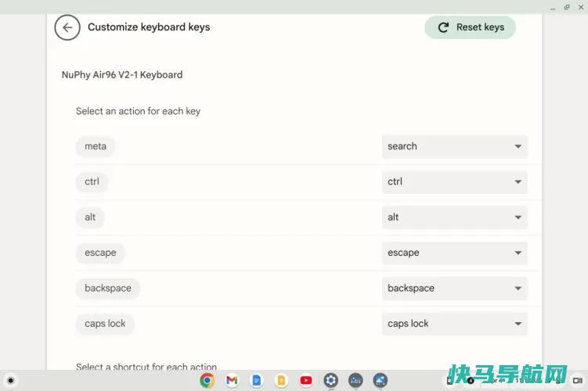Open the escape key action dropdown
This screenshot has width=588, height=391.
pos(454,253)
